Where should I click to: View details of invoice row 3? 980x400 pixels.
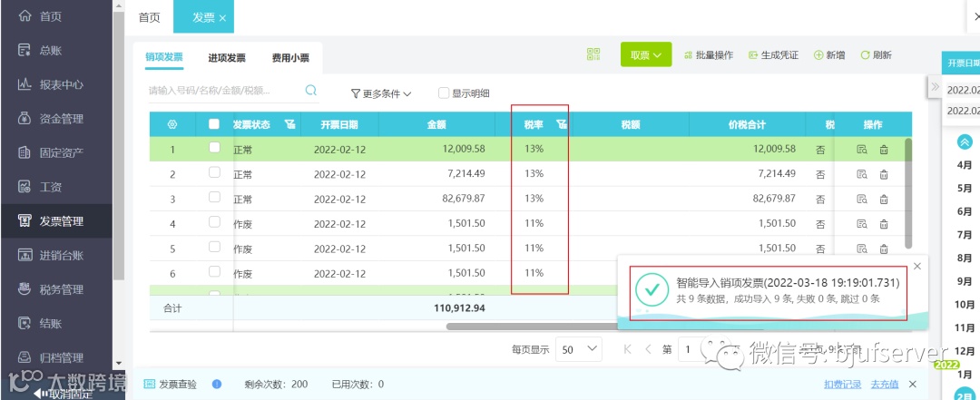click(x=862, y=200)
